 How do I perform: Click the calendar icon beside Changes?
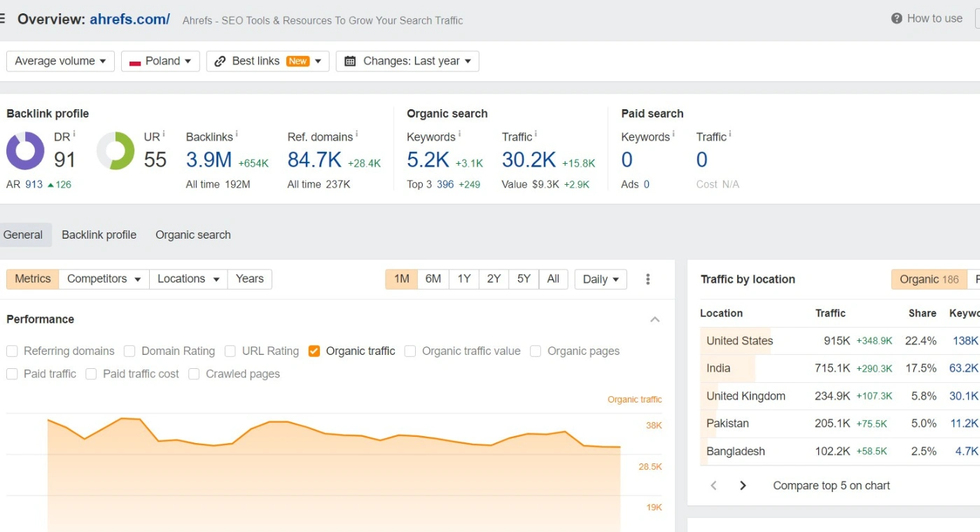(350, 62)
